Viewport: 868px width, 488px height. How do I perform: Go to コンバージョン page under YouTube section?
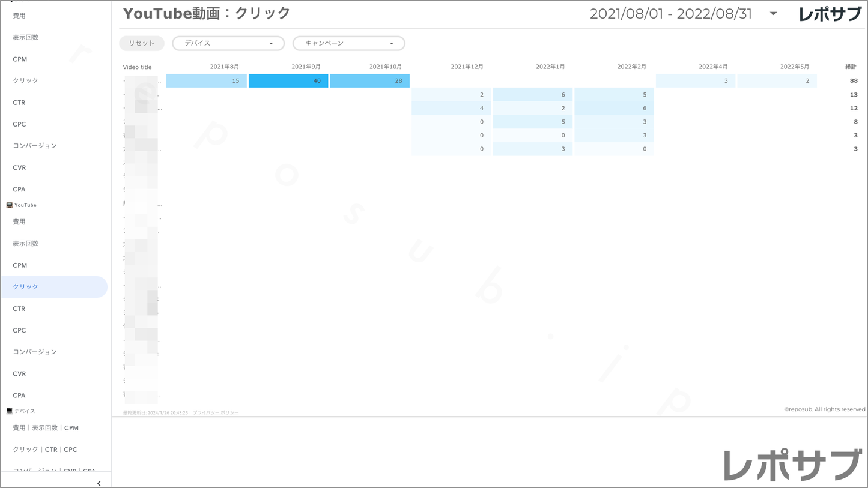35,352
